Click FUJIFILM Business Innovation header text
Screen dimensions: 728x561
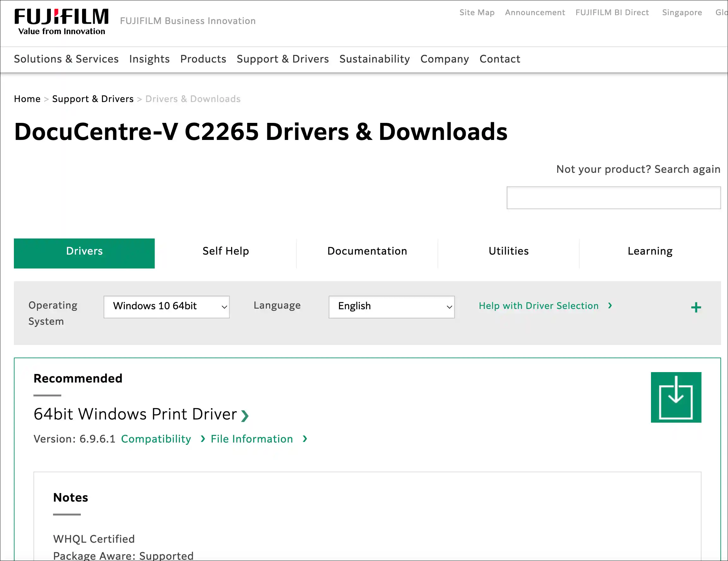(188, 21)
